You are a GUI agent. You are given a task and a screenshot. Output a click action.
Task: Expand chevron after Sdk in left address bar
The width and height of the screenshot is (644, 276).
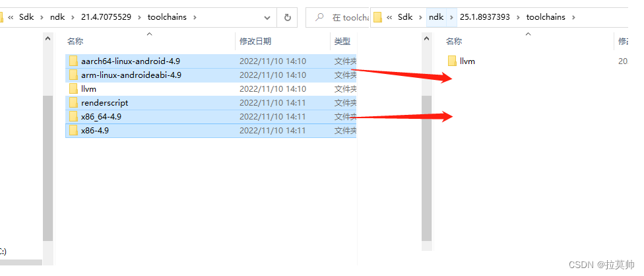[40, 17]
